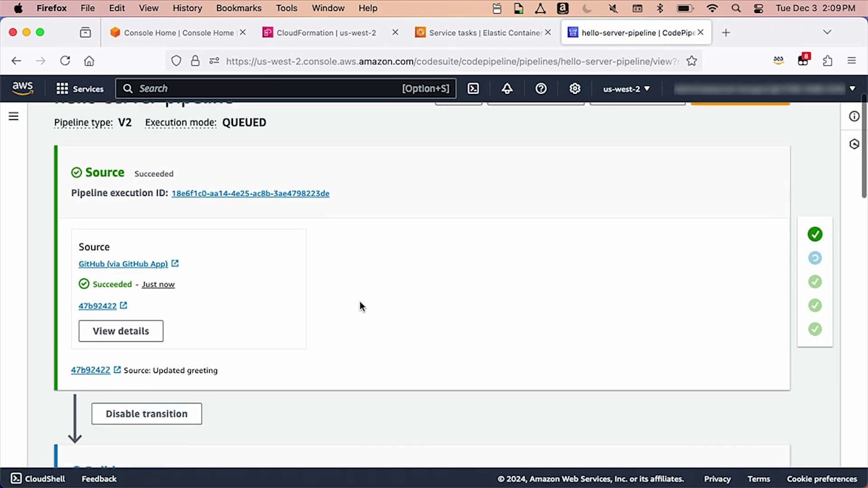Jump to the in-progress stage status indicator

click(x=815, y=258)
